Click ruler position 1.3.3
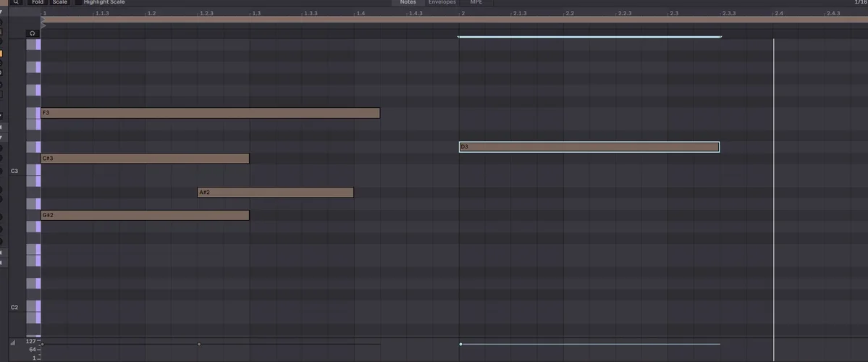Screen dimensions: 868x362 (310, 13)
